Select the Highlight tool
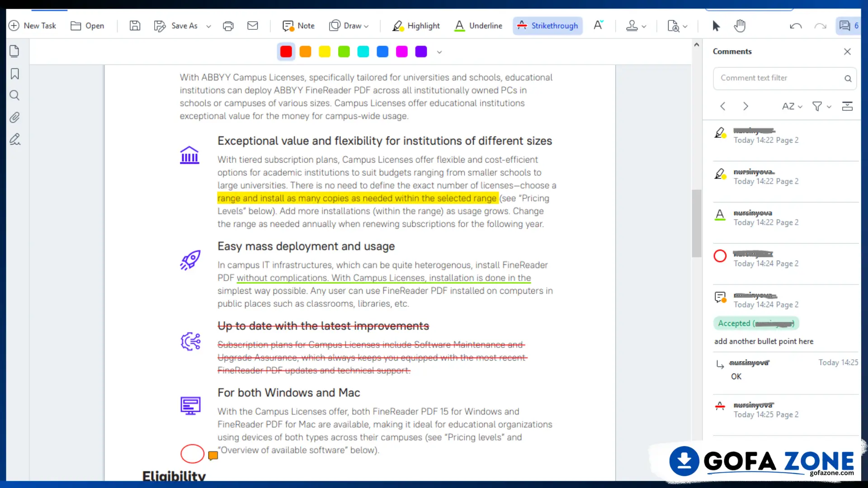The height and width of the screenshot is (488, 868). point(416,26)
